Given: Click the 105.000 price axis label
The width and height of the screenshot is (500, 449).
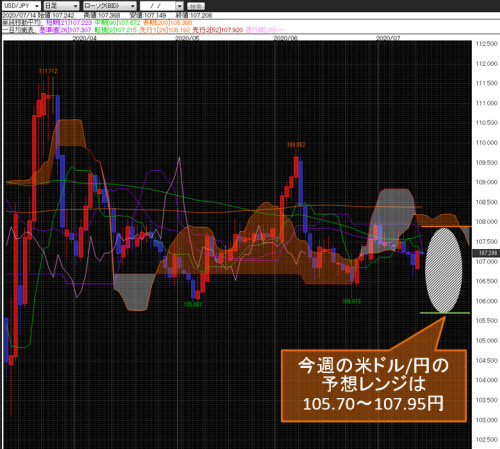Looking at the screenshot, I should point(486,341).
